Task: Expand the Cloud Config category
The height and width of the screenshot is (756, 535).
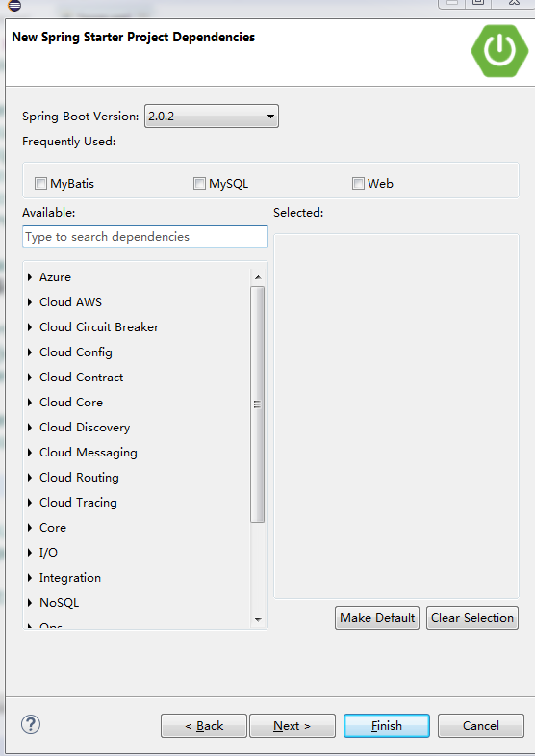Action: [30, 352]
